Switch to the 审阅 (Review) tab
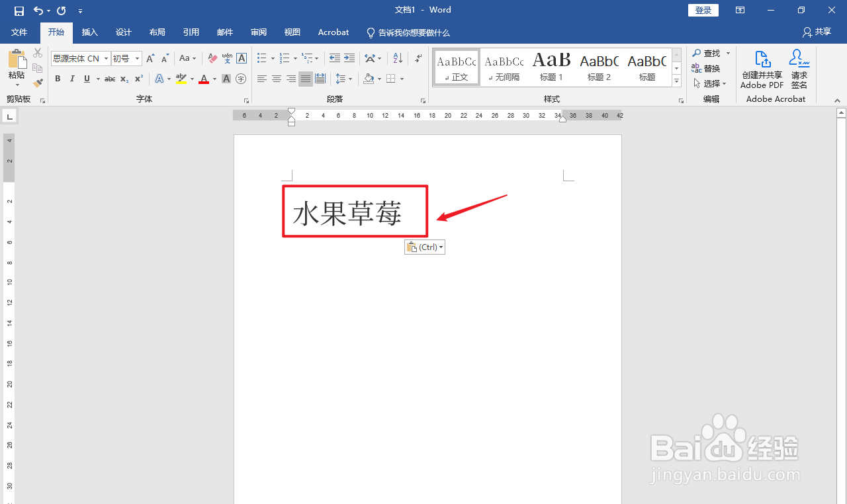 coord(259,32)
